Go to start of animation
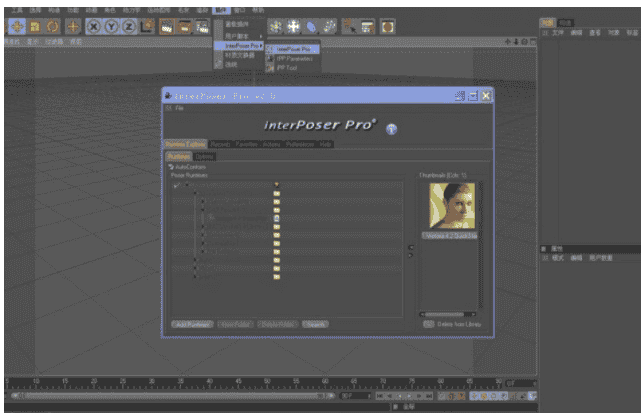The image size is (644, 420). point(380,396)
